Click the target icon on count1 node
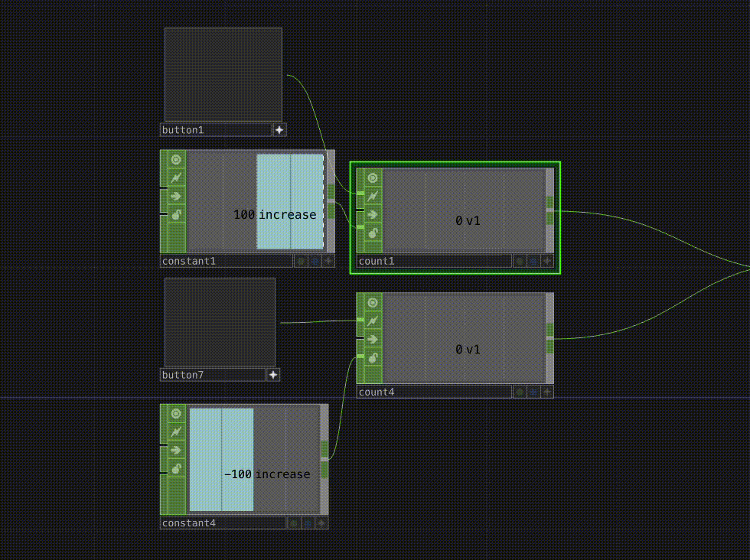 pyautogui.click(x=373, y=177)
